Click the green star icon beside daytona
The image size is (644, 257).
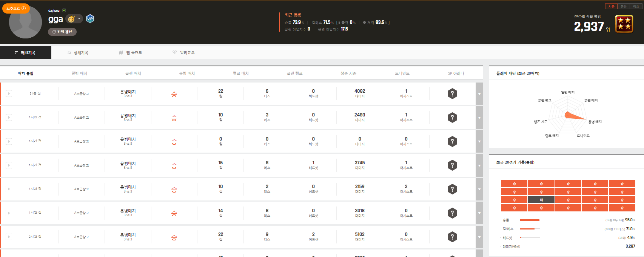click(x=64, y=11)
